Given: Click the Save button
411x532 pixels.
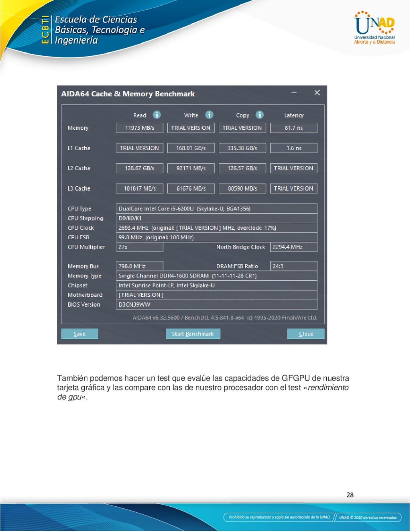Looking at the screenshot, I should [79, 334].
